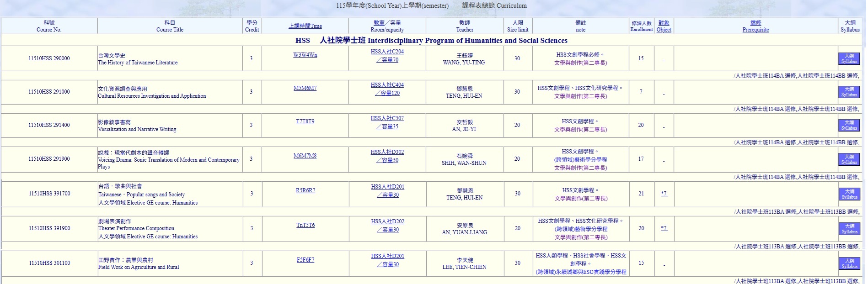The image size is (868, 284).
Task: Click teacher name AN, JE-YI
Action: click(x=464, y=129)
